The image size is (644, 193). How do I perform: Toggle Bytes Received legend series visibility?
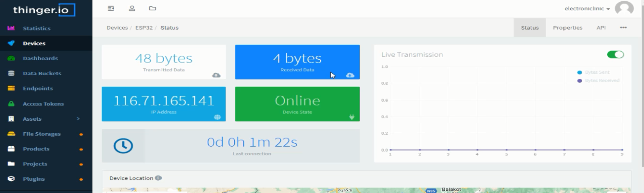598,80
